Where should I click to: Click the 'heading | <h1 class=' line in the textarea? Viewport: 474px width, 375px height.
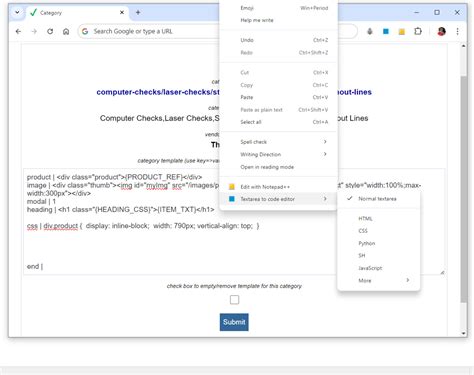pos(120,210)
